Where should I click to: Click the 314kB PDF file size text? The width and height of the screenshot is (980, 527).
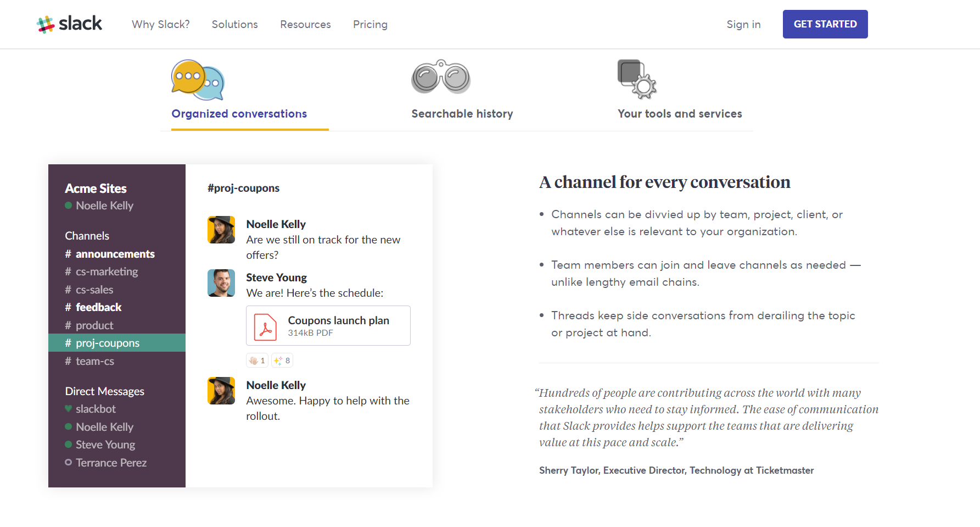tap(310, 333)
